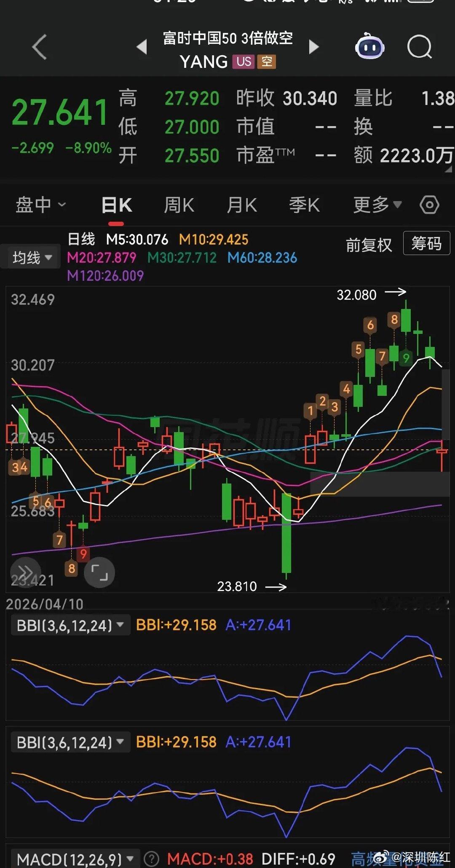Tap the MACD:+0.38 value
The width and height of the screenshot is (455, 868).
coord(210,859)
